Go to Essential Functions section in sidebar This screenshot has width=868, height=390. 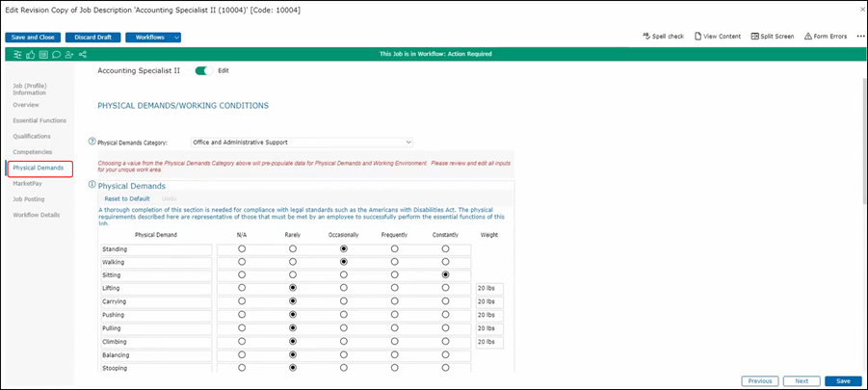(39, 120)
